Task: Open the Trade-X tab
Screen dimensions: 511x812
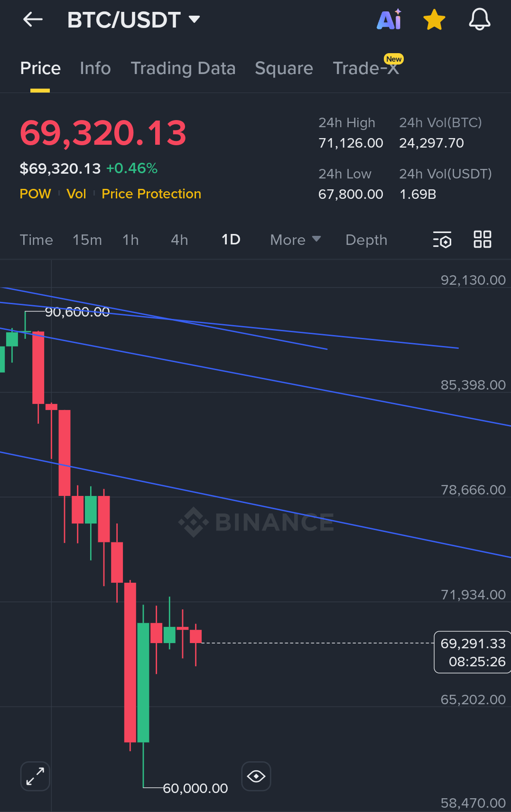Action: click(366, 68)
